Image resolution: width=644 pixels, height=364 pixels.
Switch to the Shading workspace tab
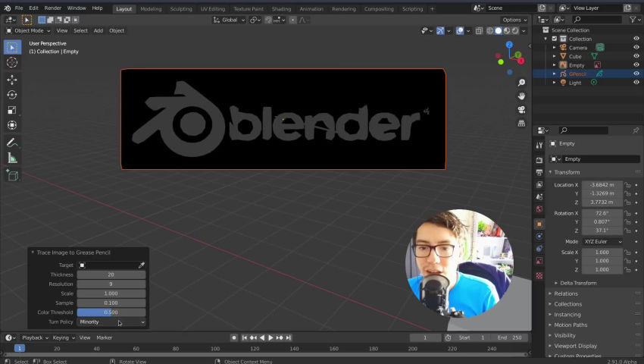[x=281, y=8]
